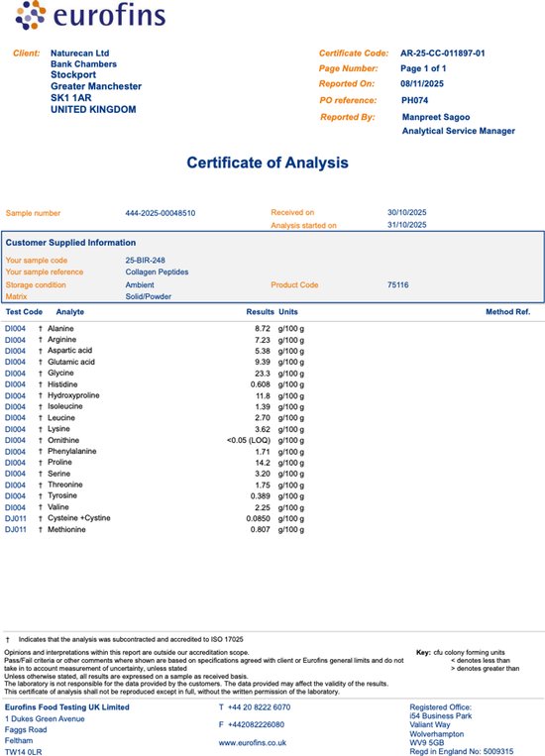This screenshot has width=545, height=756.
Task: Click the Phenylalanine analyte name
Action: point(72,451)
